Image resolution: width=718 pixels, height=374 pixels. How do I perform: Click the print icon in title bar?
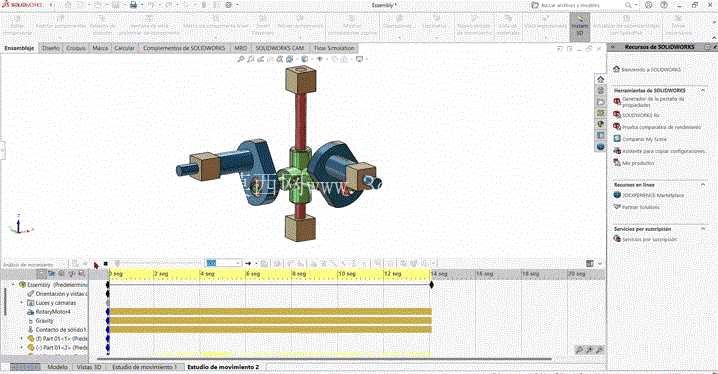133,5
